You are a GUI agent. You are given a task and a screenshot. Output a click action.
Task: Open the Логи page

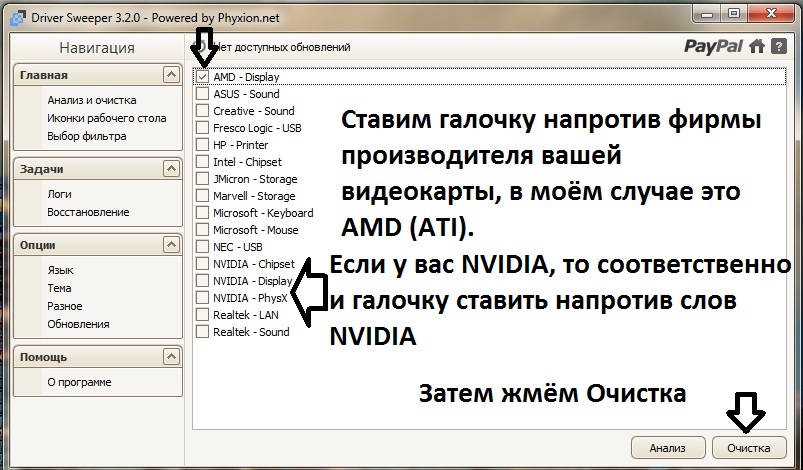[59, 194]
